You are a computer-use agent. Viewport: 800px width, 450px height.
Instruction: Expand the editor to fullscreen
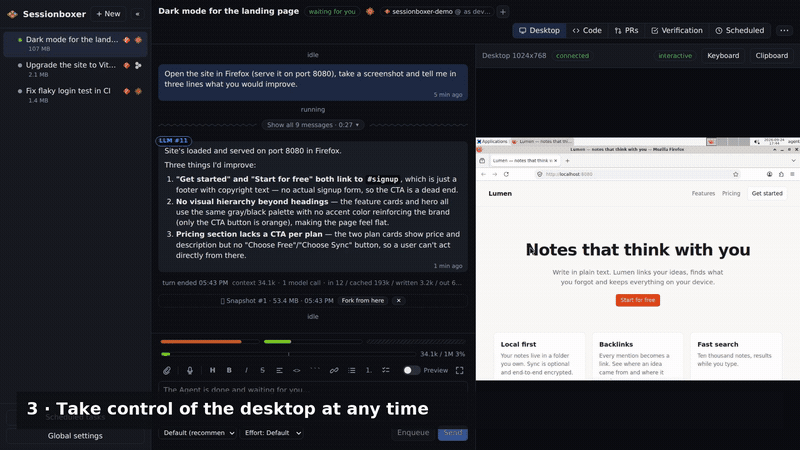point(460,370)
